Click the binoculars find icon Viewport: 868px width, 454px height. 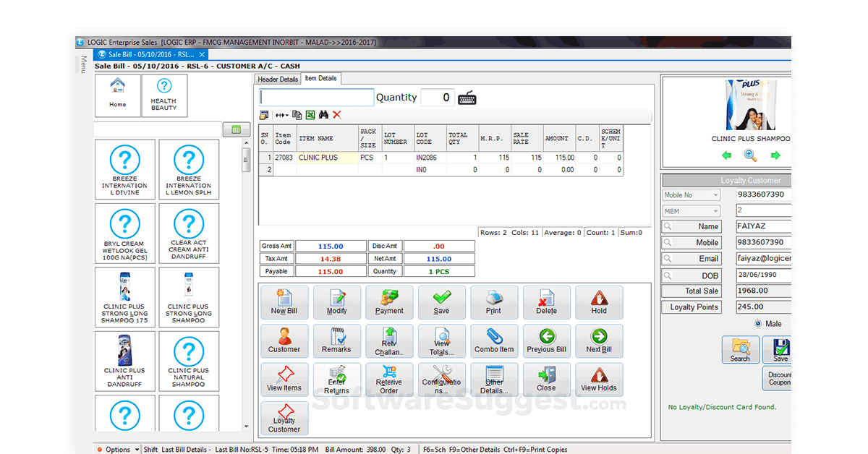click(324, 115)
